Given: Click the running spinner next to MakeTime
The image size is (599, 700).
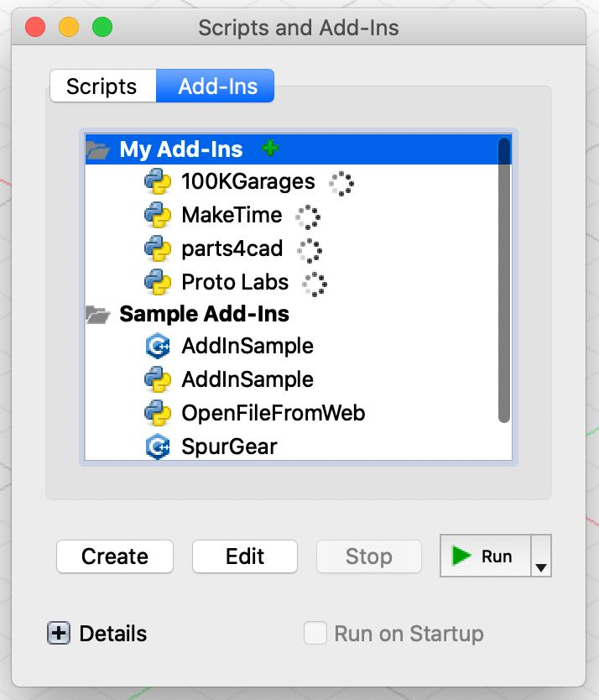Looking at the screenshot, I should [308, 217].
